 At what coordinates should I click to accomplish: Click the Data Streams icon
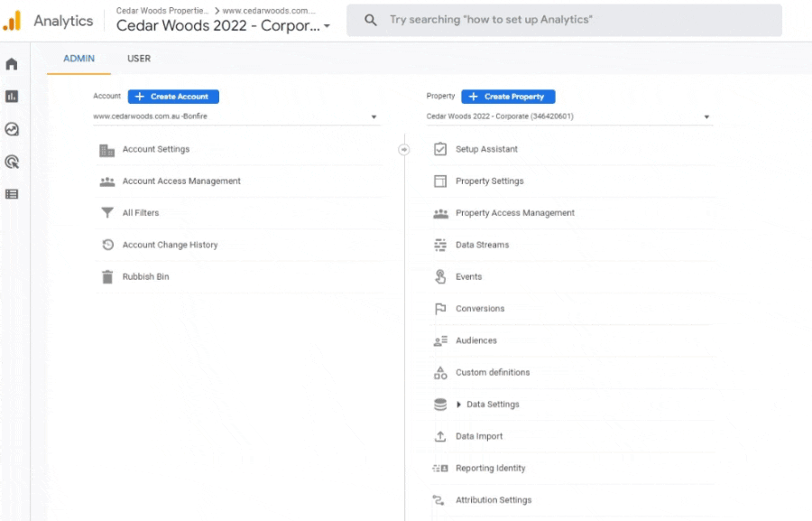coord(440,245)
